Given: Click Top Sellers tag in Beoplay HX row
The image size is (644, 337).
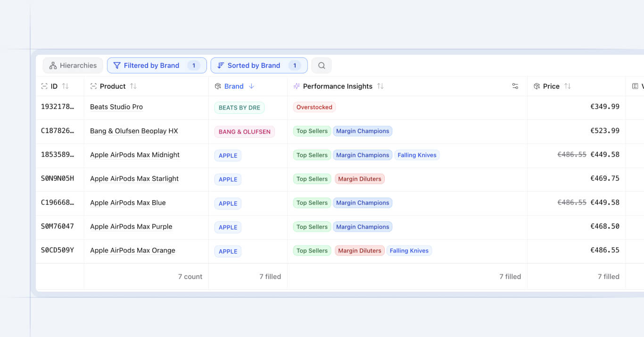Looking at the screenshot, I should point(312,131).
